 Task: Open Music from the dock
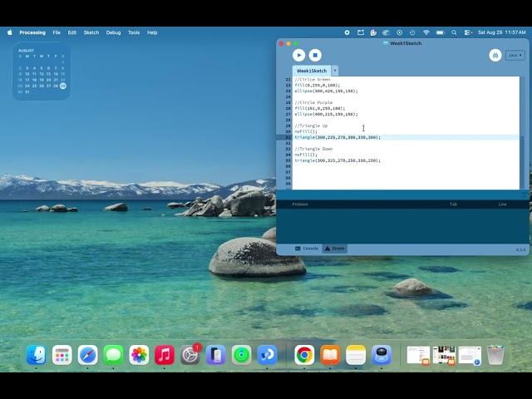(165, 355)
